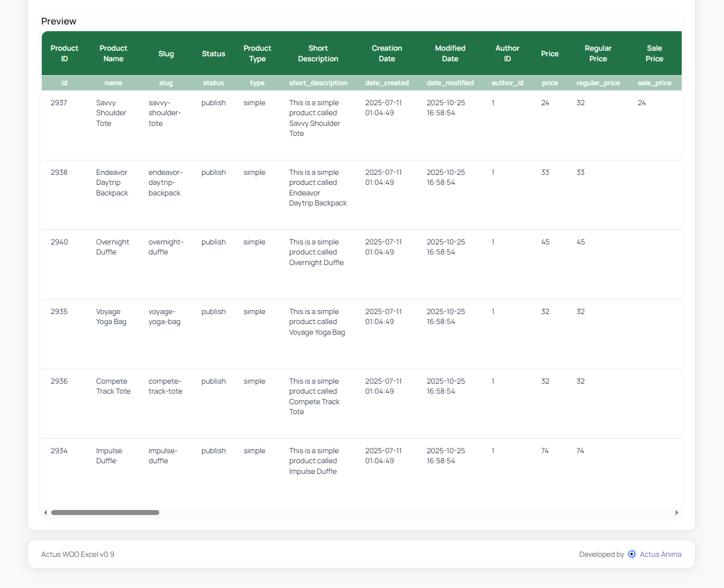Click the Voyage Yoga Bag name cell
The width and height of the screenshot is (724, 588).
click(111, 317)
